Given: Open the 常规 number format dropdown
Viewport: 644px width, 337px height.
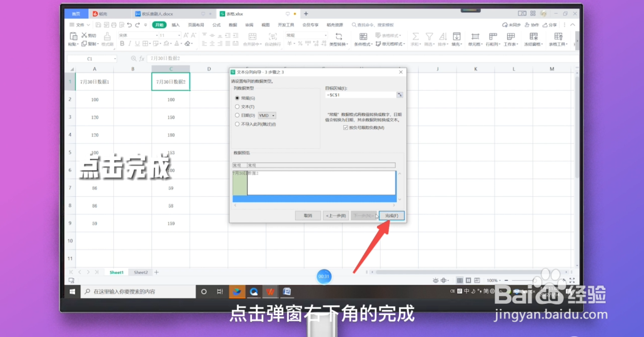Looking at the screenshot, I should pyautogui.click(x=325, y=35).
